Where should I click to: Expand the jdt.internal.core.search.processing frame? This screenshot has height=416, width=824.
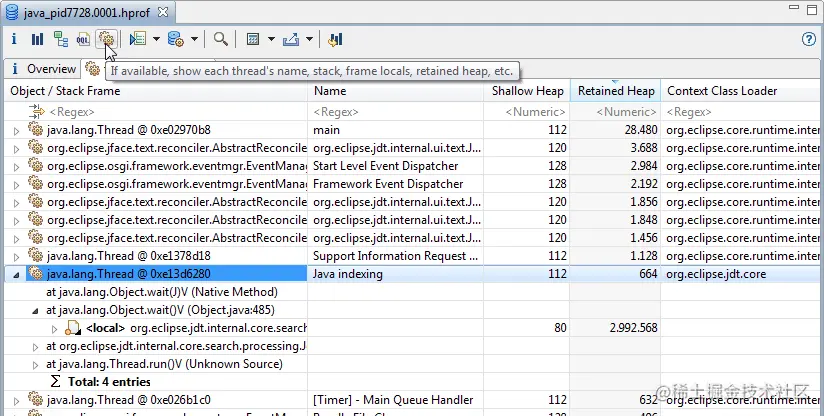coord(35,347)
